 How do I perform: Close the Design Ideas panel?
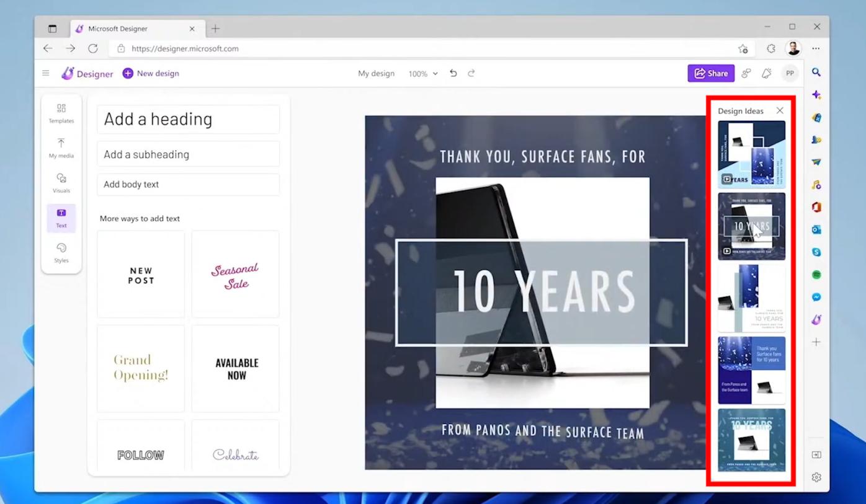[780, 110]
